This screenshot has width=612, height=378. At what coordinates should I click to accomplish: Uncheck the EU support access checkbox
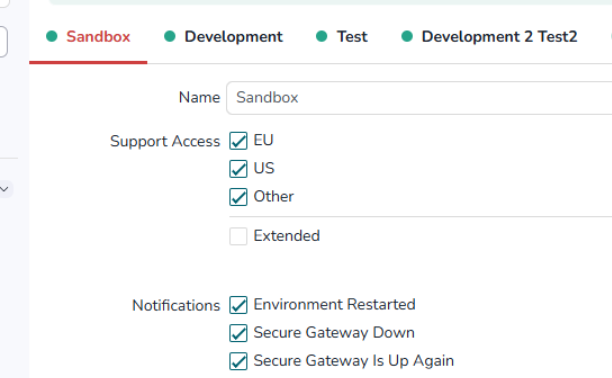(x=238, y=141)
